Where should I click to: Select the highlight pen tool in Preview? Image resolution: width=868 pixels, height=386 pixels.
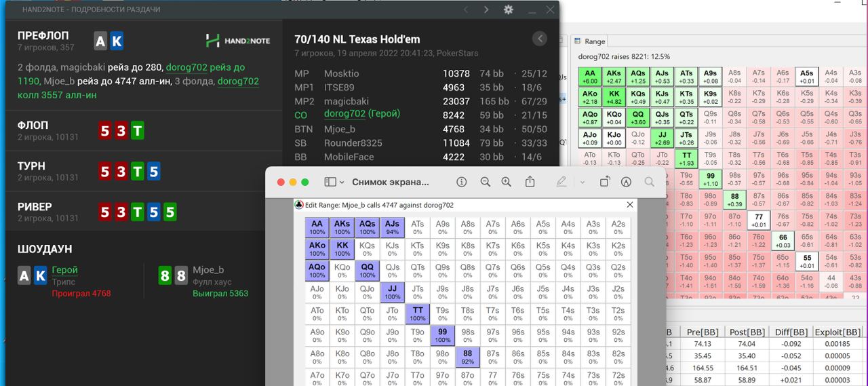[561, 182]
